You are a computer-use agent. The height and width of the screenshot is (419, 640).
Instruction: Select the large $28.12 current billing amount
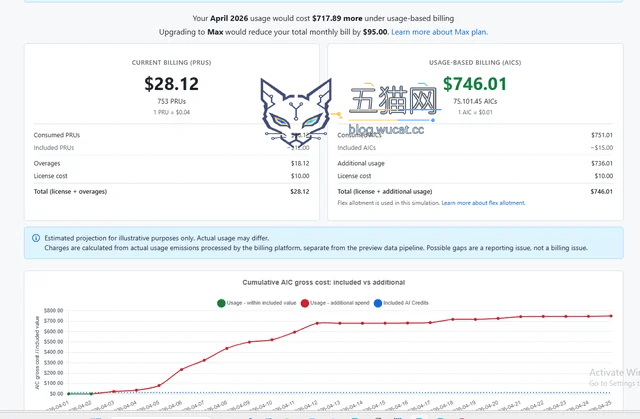coord(171,84)
